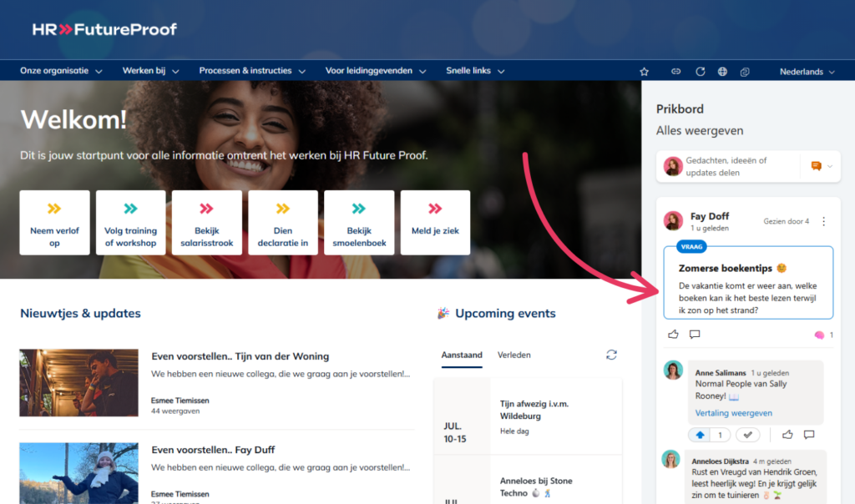The height and width of the screenshot is (504, 855).
Task: Open more options on Fay Doff's post
Action: pyautogui.click(x=824, y=221)
